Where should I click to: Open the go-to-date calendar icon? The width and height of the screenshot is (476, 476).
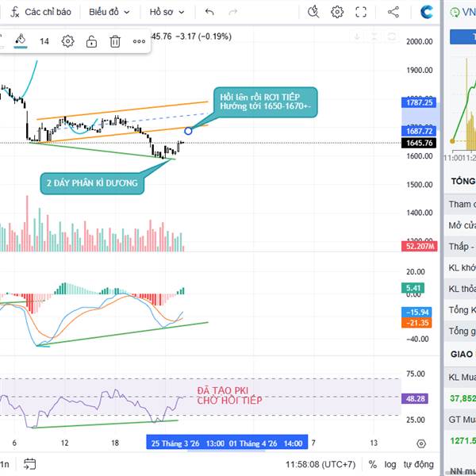[x=30, y=464]
